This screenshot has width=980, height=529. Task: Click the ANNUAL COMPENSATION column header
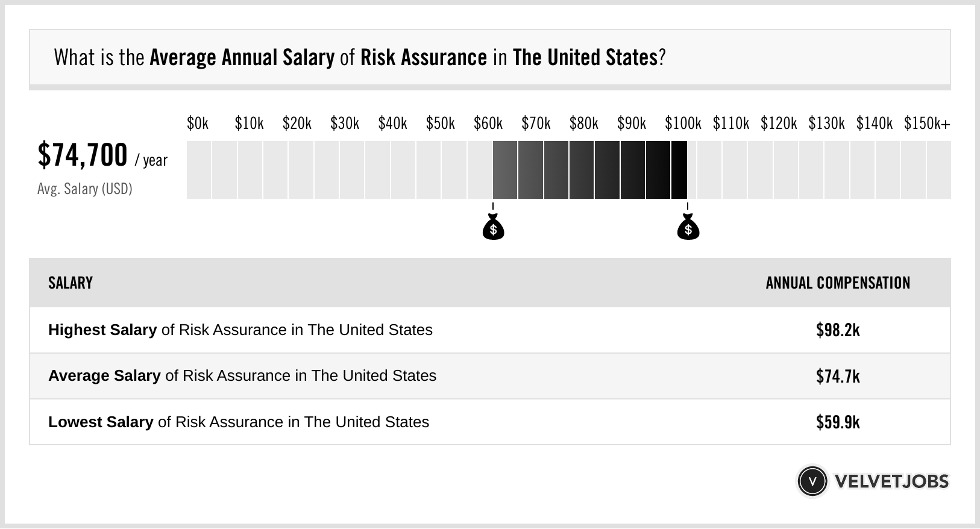pos(838,283)
